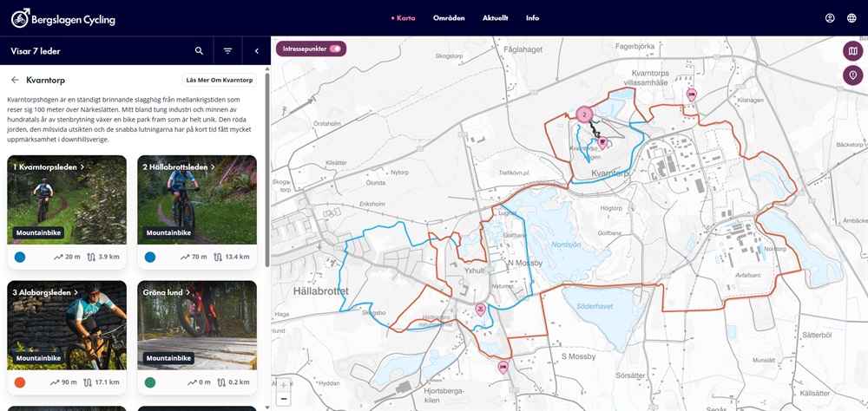
Task: Click the Bergslagen Cycling logo
Action: (x=62, y=18)
